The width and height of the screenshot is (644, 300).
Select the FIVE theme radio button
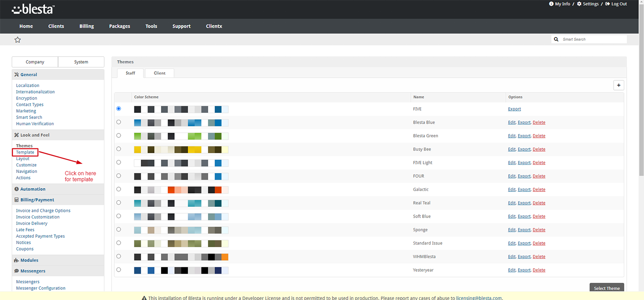click(x=118, y=109)
